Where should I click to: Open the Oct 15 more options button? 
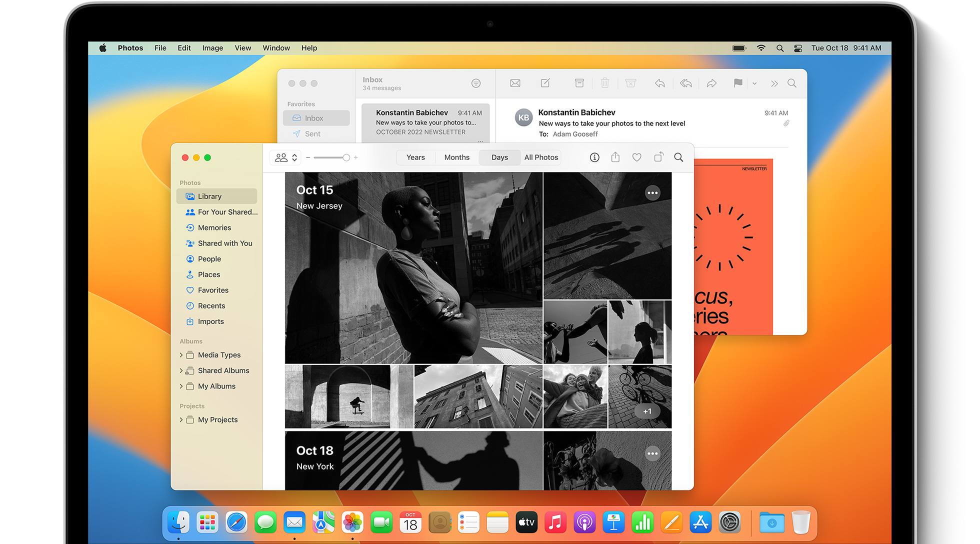[652, 193]
